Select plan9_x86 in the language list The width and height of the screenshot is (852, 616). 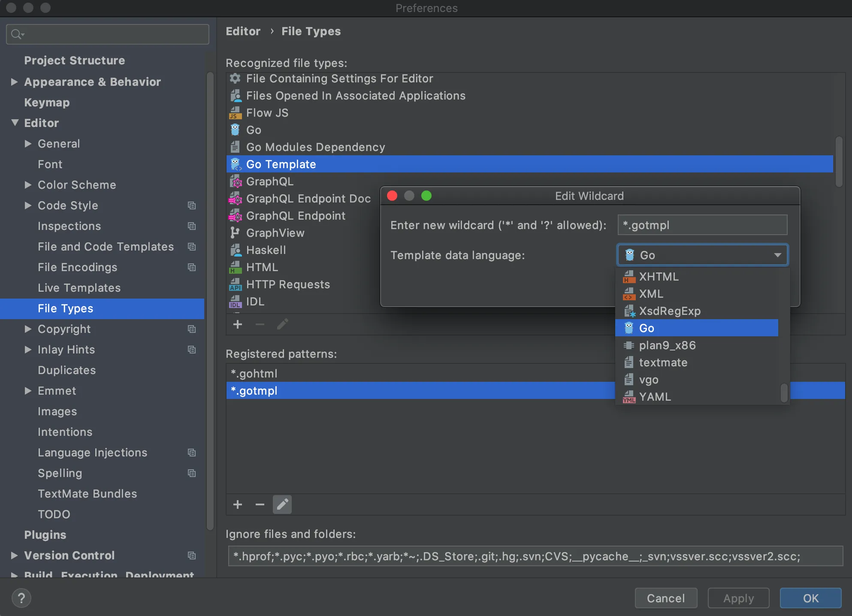pos(667,345)
